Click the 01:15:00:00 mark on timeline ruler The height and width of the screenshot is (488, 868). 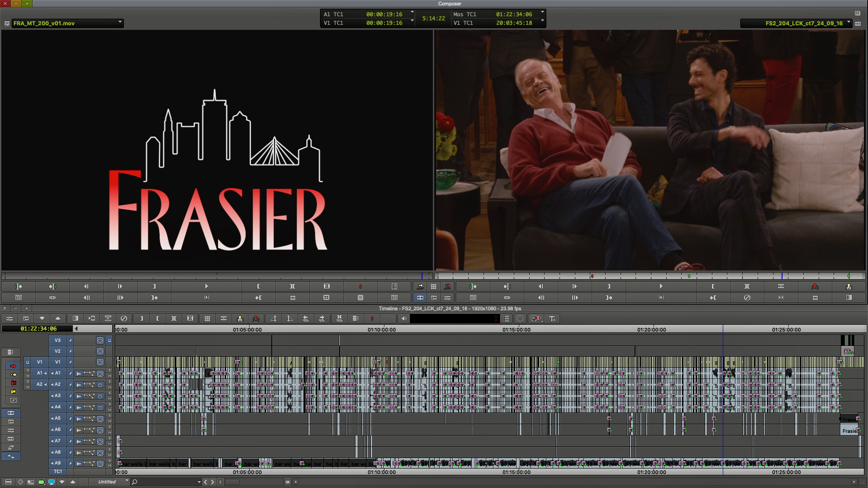pos(516,330)
